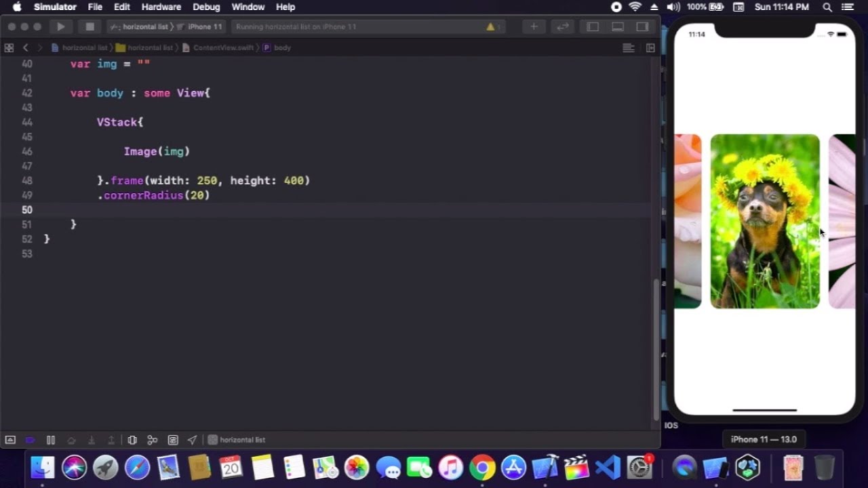The height and width of the screenshot is (488, 868).
Task: Click the editor's vertical scrollbar
Action: (656, 349)
